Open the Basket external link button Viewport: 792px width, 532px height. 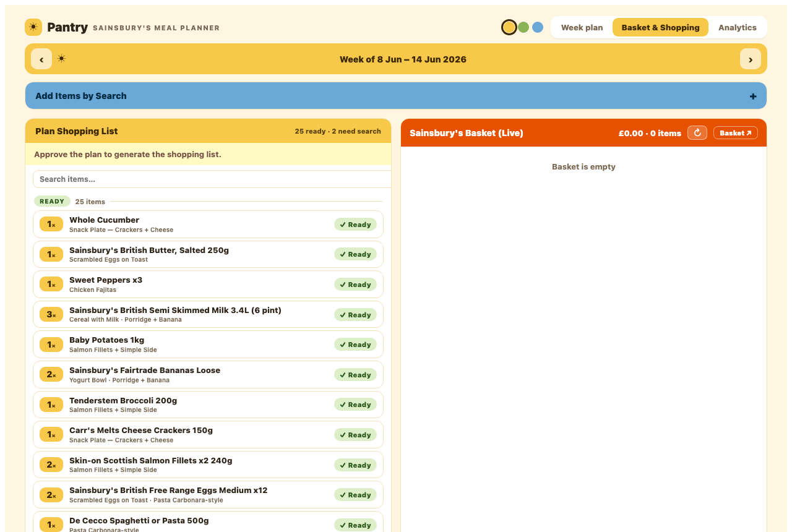tap(736, 133)
